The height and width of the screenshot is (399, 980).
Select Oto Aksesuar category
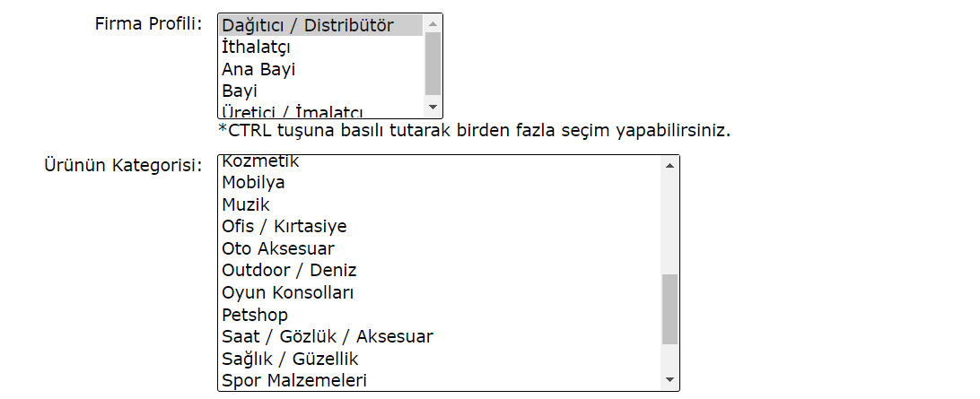[277, 248]
